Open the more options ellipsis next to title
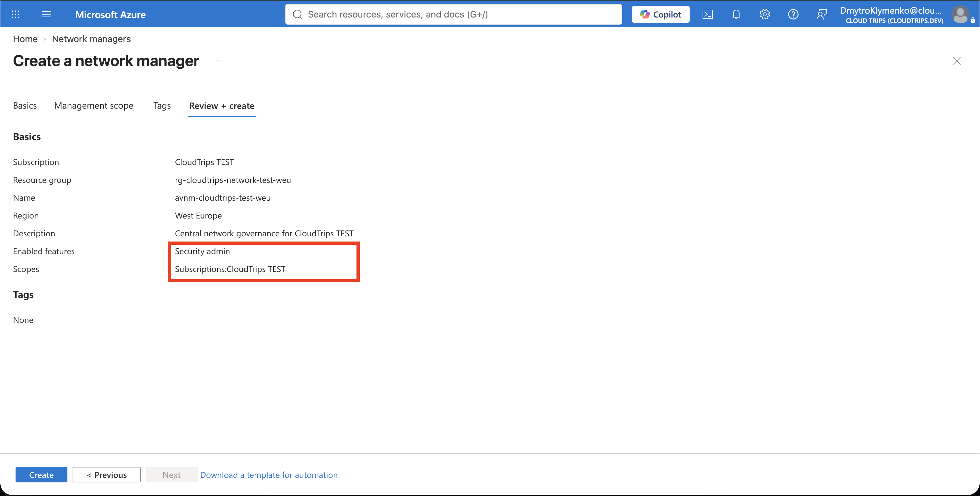 coord(220,61)
